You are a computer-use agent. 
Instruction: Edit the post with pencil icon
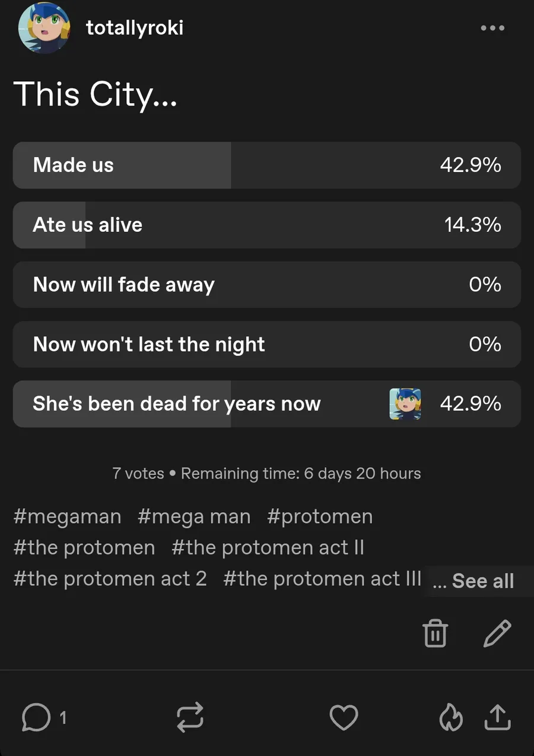click(497, 633)
